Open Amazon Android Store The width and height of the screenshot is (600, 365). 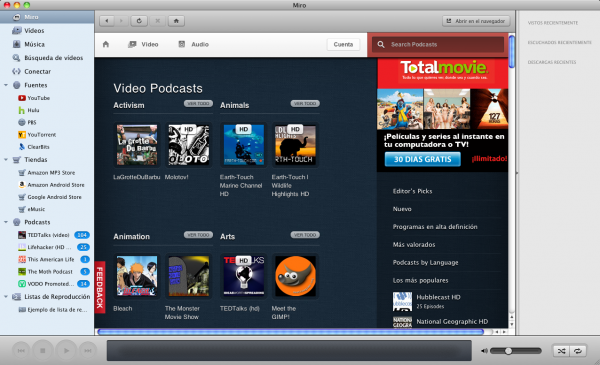47,185
